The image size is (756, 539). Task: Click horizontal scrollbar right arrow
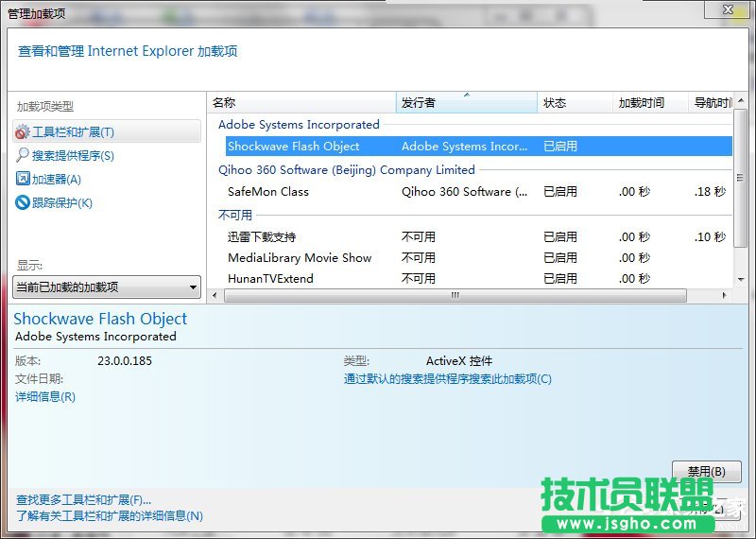pos(724,295)
